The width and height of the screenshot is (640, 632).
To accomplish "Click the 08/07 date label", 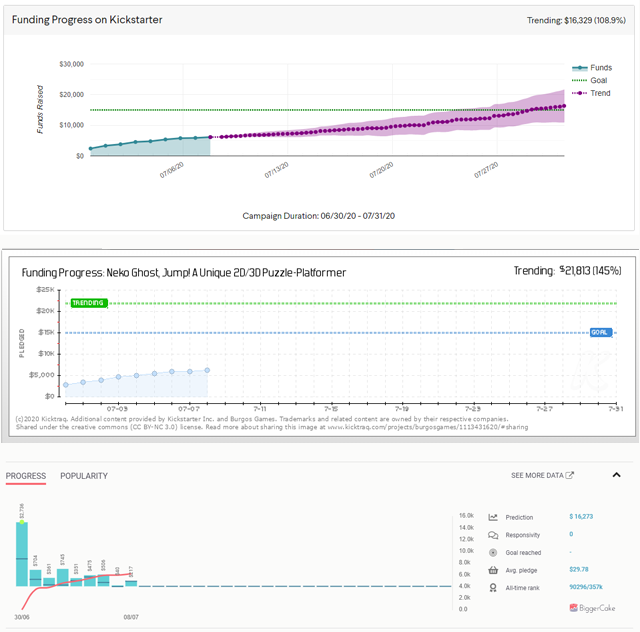I will tap(131, 617).
